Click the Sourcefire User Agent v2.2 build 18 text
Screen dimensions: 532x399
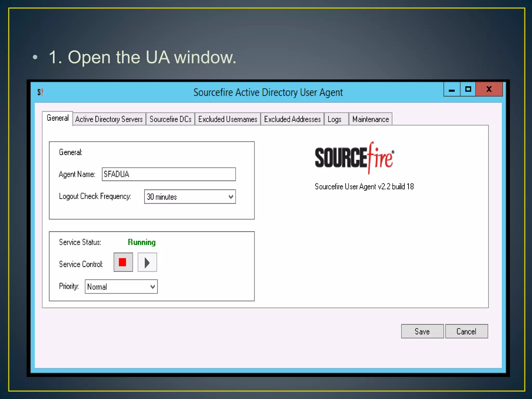pyautogui.click(x=364, y=187)
